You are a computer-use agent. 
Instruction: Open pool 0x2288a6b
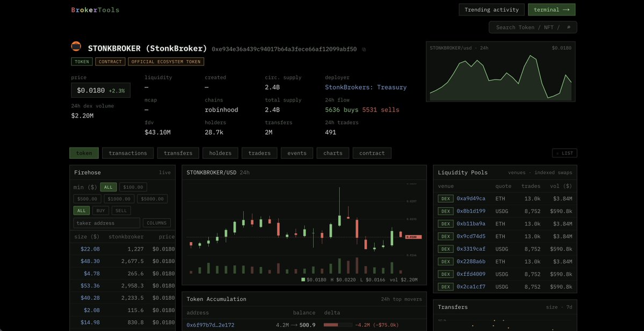pos(471,261)
